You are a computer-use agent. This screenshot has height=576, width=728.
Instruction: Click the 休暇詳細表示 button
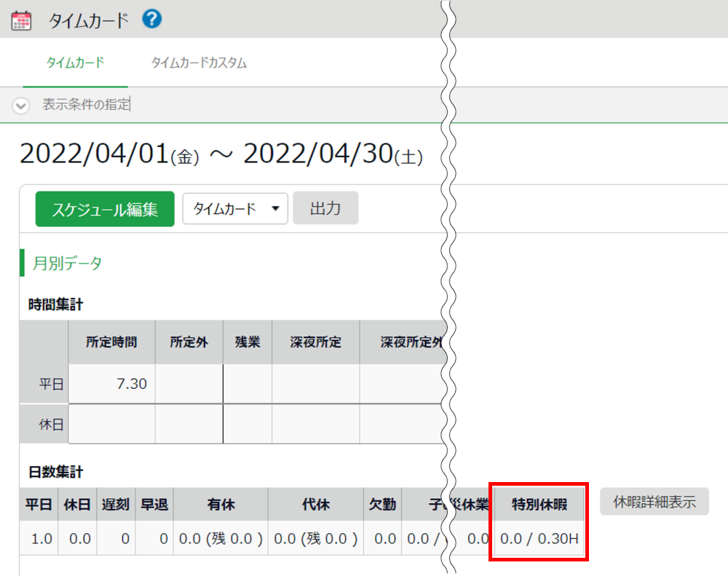click(x=654, y=502)
